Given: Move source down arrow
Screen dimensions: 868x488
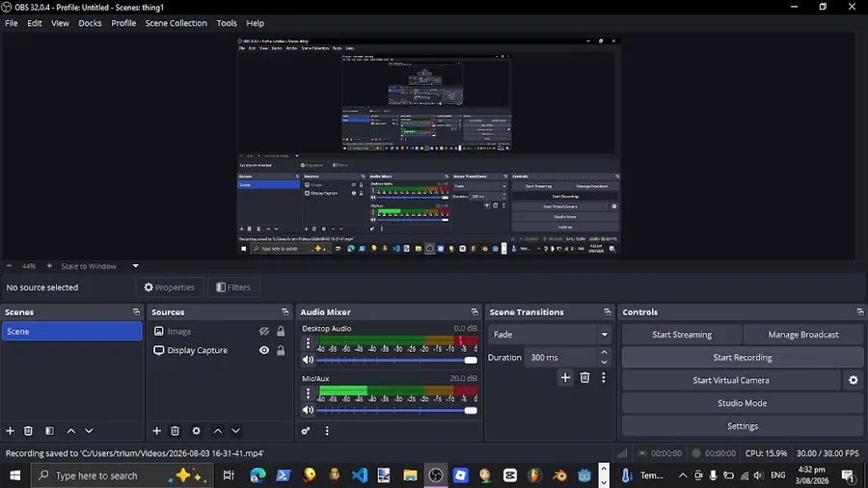Looking at the screenshot, I should tap(236, 430).
